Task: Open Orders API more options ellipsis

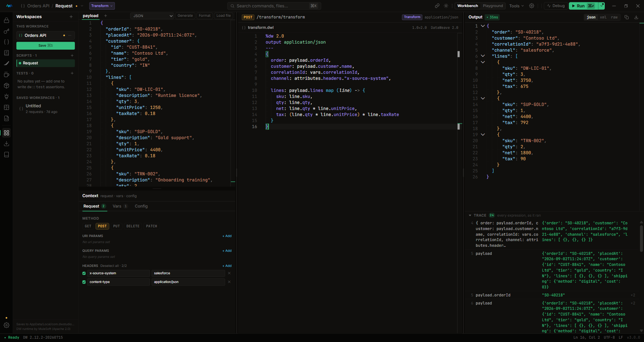Action: [70, 35]
